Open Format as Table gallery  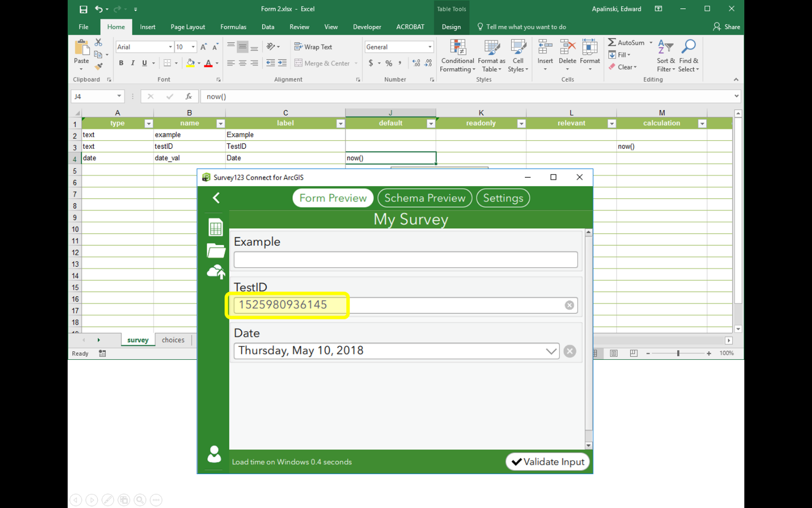492,56
